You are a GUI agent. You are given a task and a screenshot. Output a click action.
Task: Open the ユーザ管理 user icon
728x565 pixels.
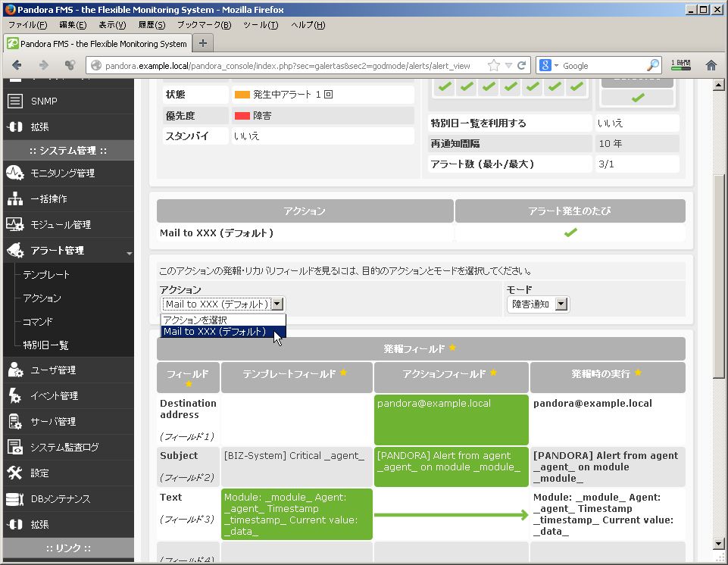[15, 370]
